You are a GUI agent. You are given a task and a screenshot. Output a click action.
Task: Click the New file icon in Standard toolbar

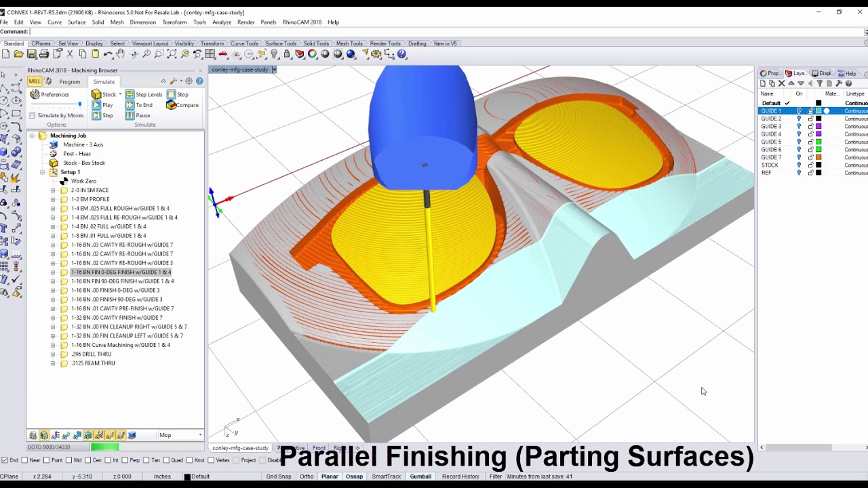(x=6, y=54)
